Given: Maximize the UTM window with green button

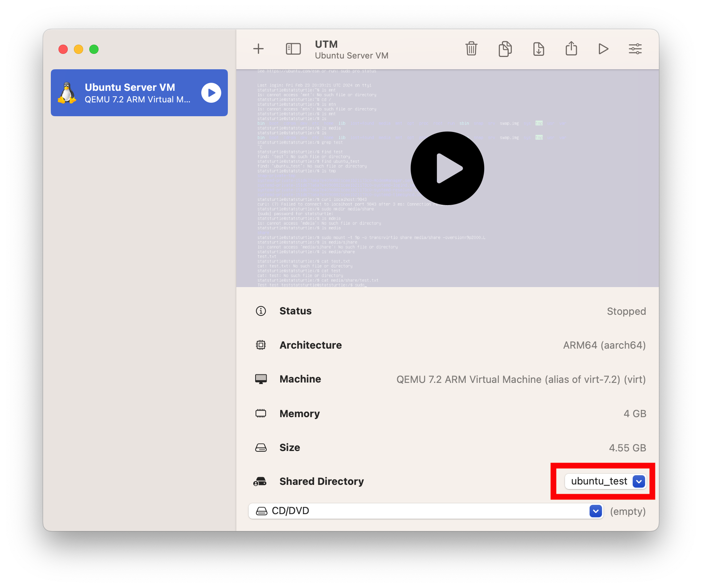Looking at the screenshot, I should pos(94,49).
